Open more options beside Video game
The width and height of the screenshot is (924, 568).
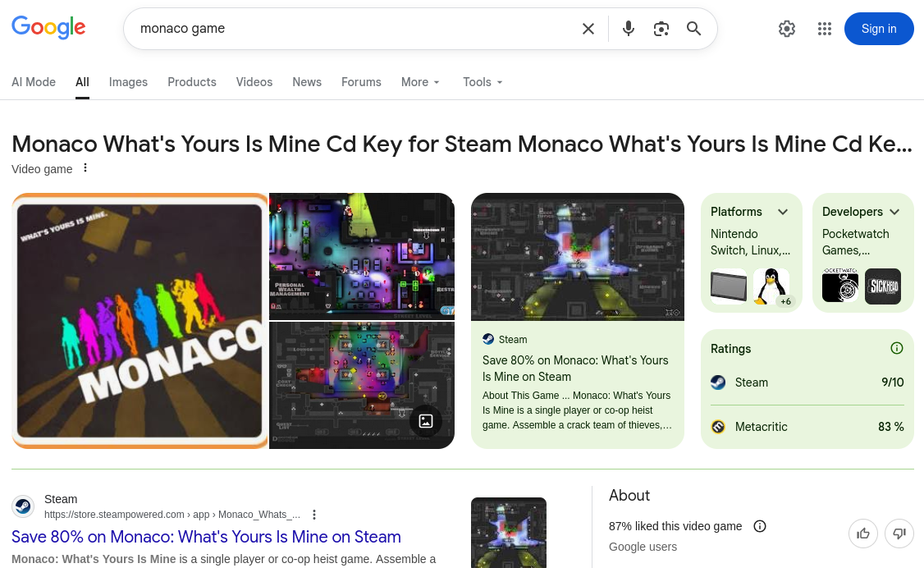pyautogui.click(x=85, y=168)
